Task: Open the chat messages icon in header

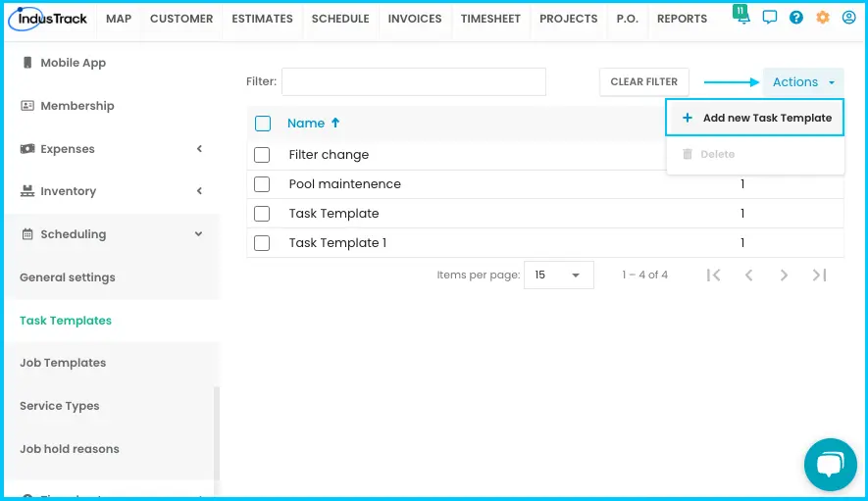Action: click(x=770, y=18)
